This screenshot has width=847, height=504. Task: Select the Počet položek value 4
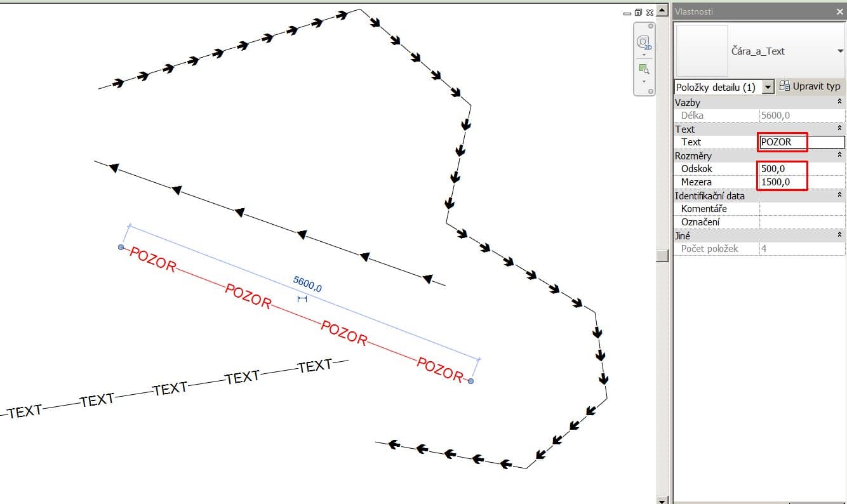coord(803,249)
